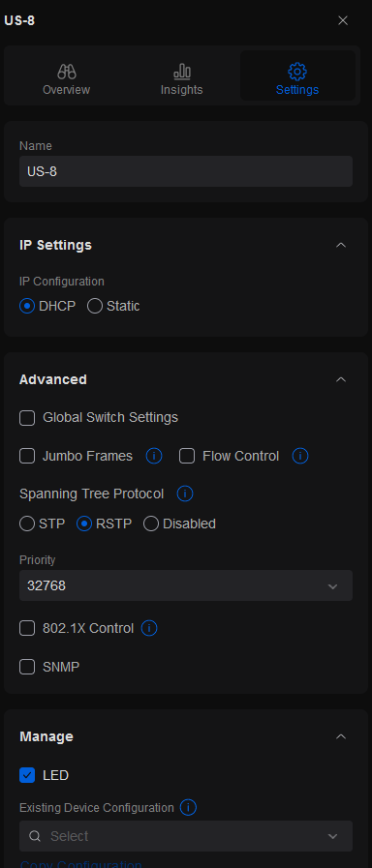The width and height of the screenshot is (372, 868).
Task: Turn off the LED checkbox
Action: [x=27, y=775]
